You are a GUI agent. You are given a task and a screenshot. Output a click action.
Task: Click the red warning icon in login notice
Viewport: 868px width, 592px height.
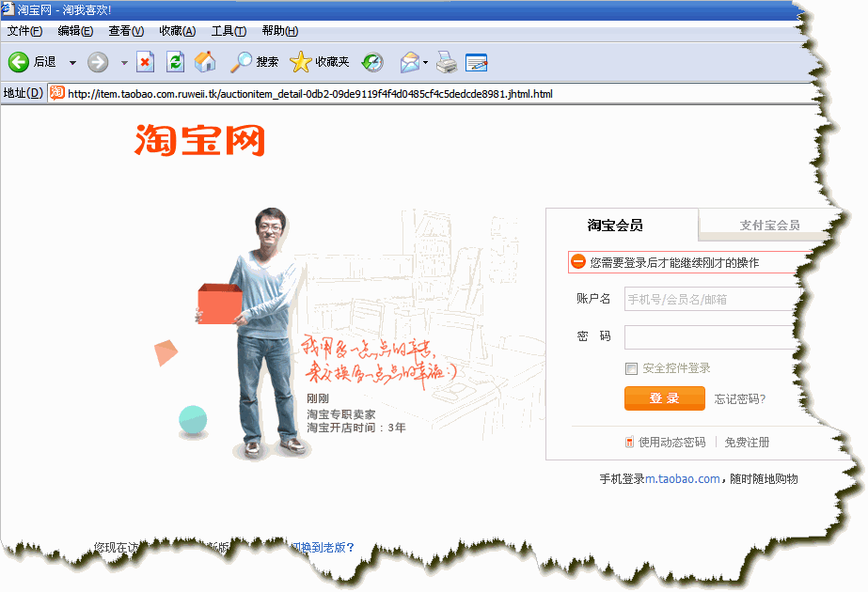(x=578, y=261)
